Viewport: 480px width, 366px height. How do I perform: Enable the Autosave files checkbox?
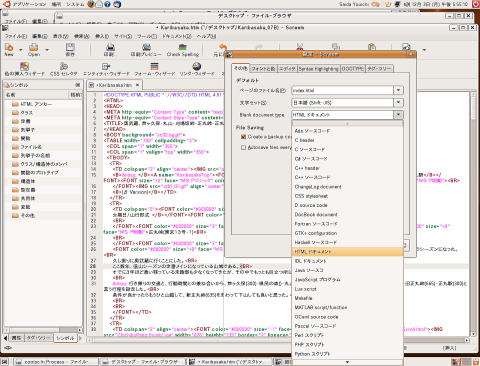click(x=243, y=147)
